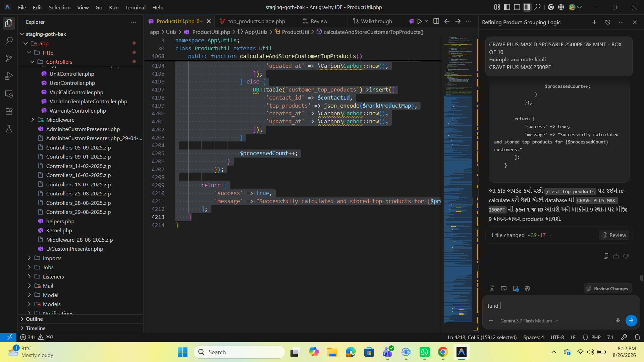This screenshot has width=644, height=362.
Task: Toggle the bottom panel layout
Action: click(517, 7)
